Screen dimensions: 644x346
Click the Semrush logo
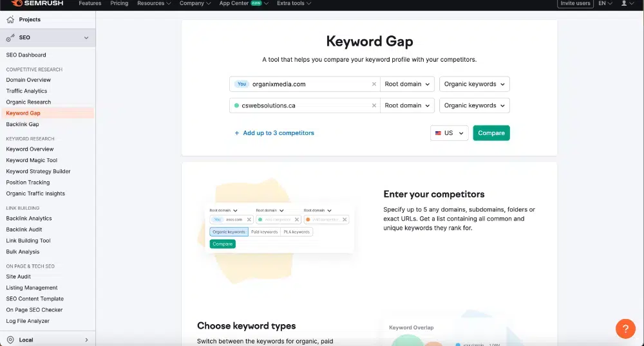point(37,3)
